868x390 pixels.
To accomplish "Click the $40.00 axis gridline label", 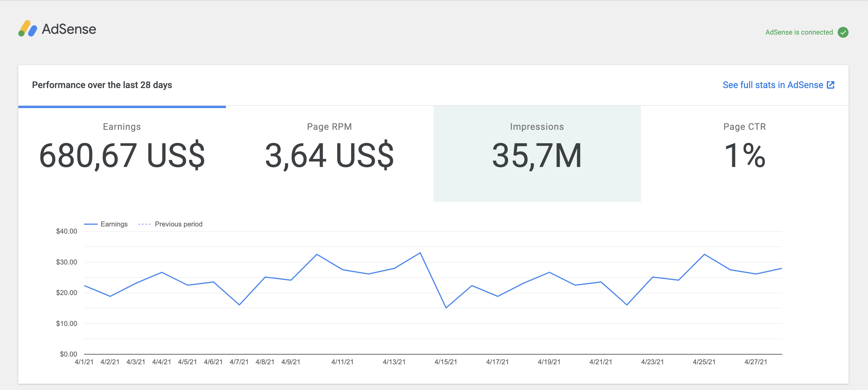I will coord(67,231).
